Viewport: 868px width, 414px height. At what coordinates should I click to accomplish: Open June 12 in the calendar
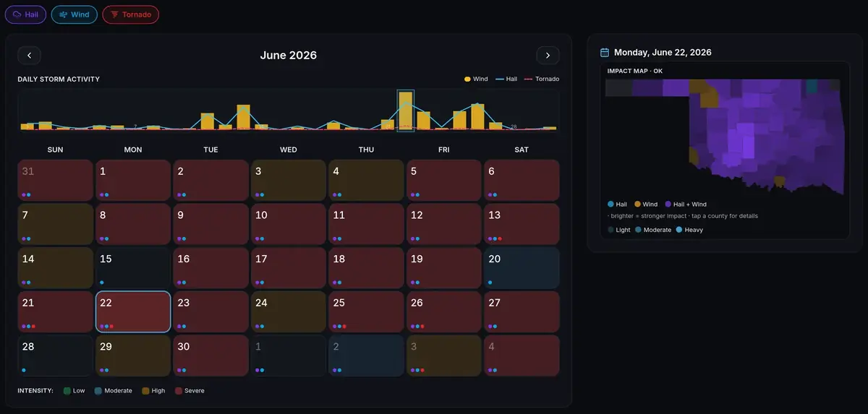[444, 224]
